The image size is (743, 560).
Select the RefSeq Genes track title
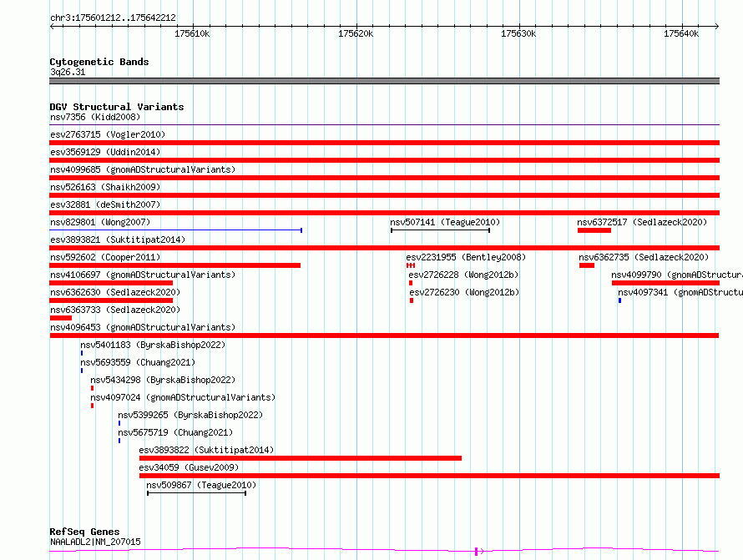[84, 532]
